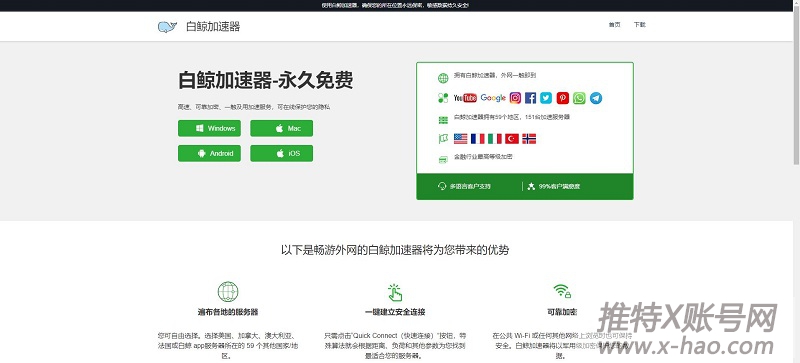This screenshot has width=800, height=363.
Task: Click the Italy flag
Action: click(x=495, y=138)
